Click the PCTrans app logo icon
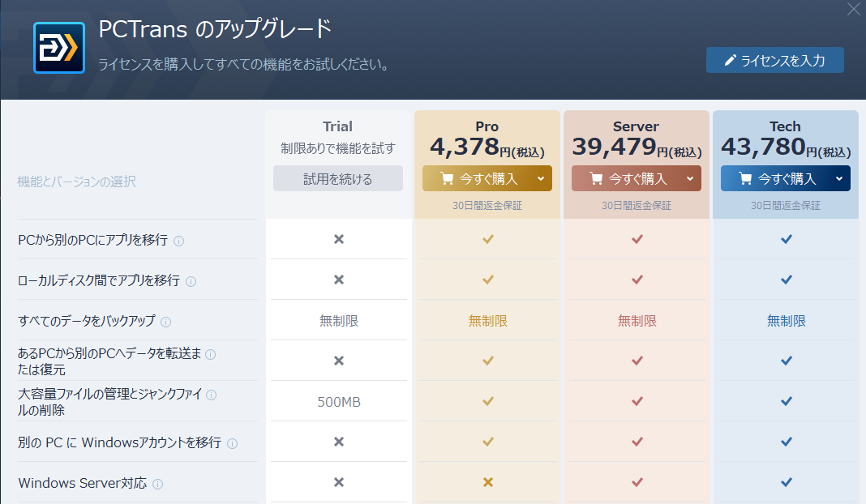Screen dimensions: 866x504 [59, 48]
